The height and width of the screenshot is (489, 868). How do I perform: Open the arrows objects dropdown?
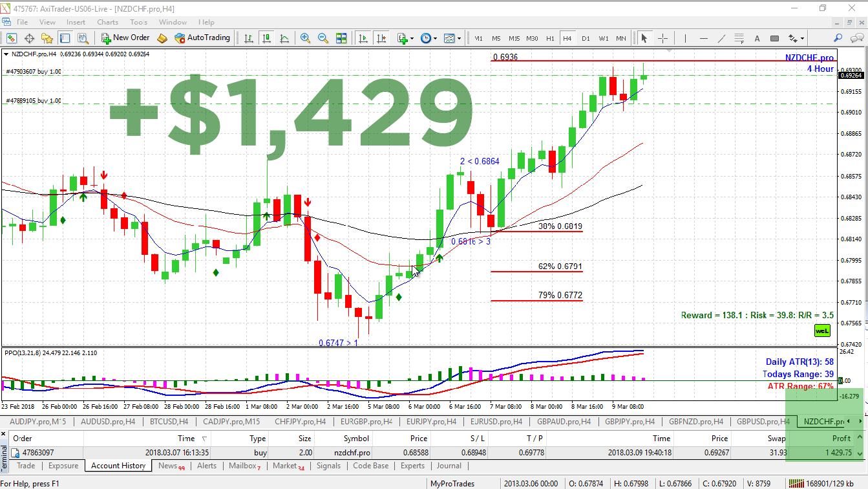[x=796, y=38]
